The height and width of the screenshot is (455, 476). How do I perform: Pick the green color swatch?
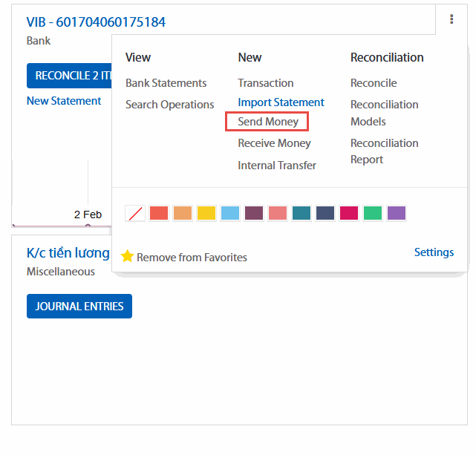click(x=373, y=214)
